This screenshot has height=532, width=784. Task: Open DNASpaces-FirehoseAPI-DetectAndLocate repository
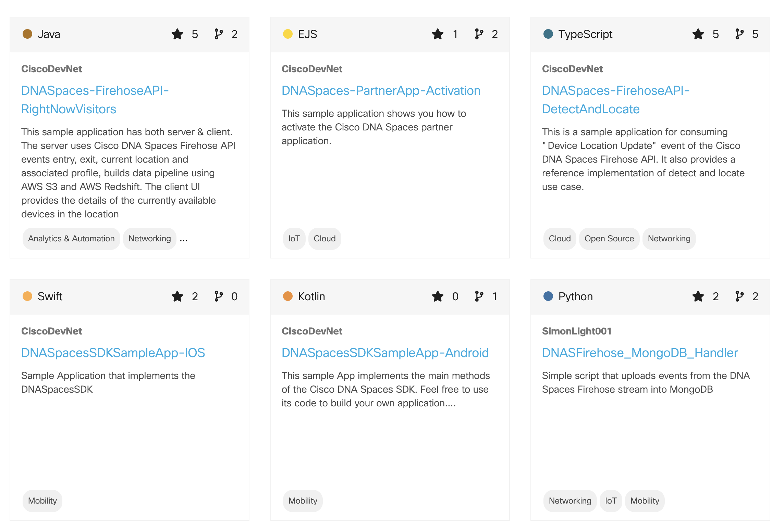click(x=616, y=100)
